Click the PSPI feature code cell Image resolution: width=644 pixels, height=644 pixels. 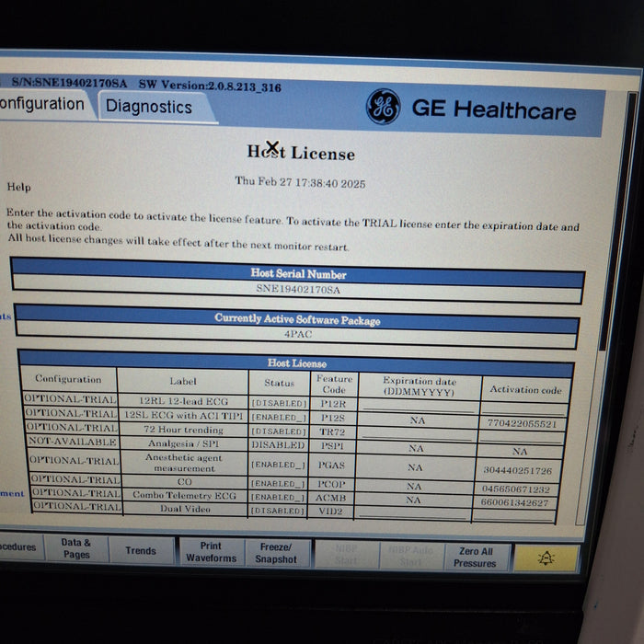(332, 445)
